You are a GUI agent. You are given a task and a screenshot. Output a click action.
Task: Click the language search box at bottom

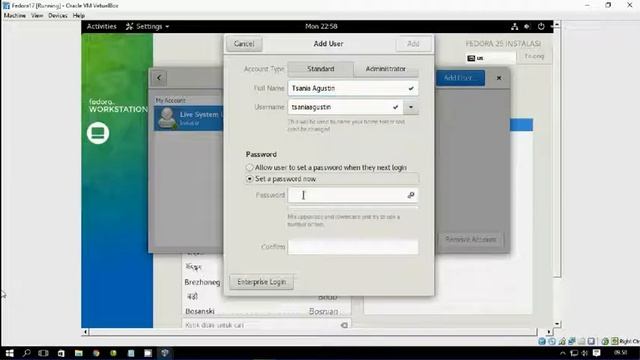pos(266,325)
